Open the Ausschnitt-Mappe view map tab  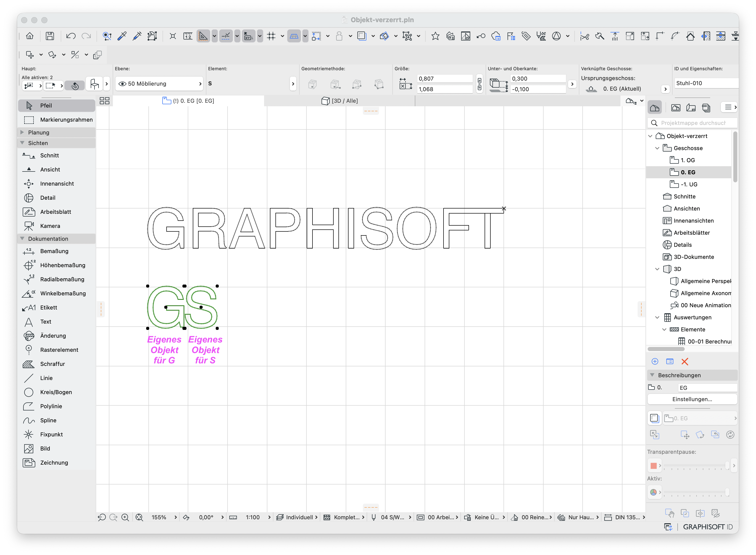click(x=676, y=108)
